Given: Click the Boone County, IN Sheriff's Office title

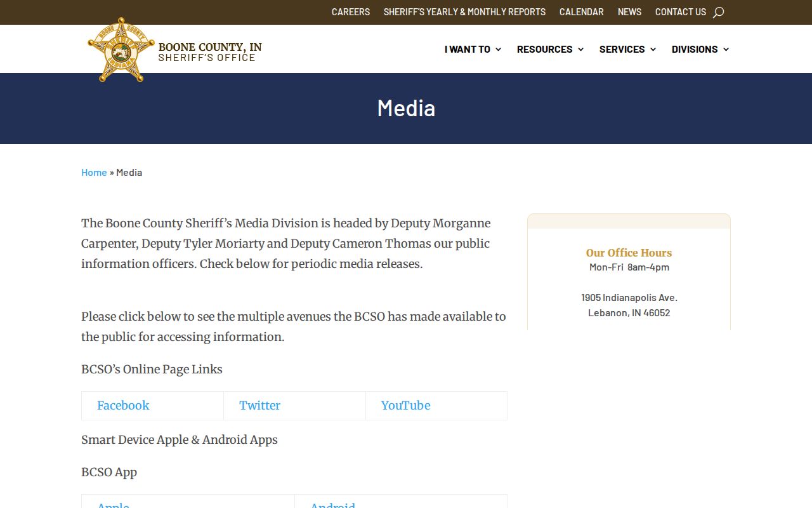Looking at the screenshot, I should pyautogui.click(x=210, y=52).
